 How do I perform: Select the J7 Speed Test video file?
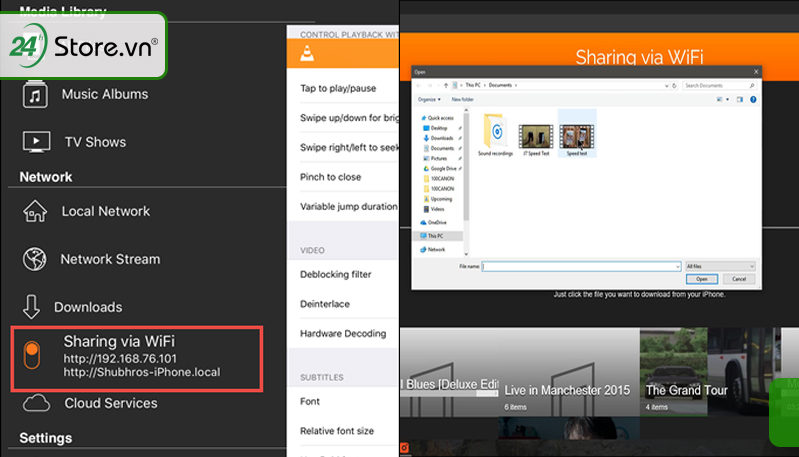[x=536, y=139]
